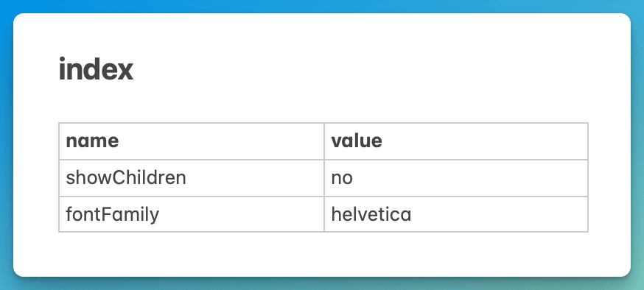This screenshot has width=644, height=290.
Task: Click the fontFamily property cell
Action: click(x=192, y=214)
